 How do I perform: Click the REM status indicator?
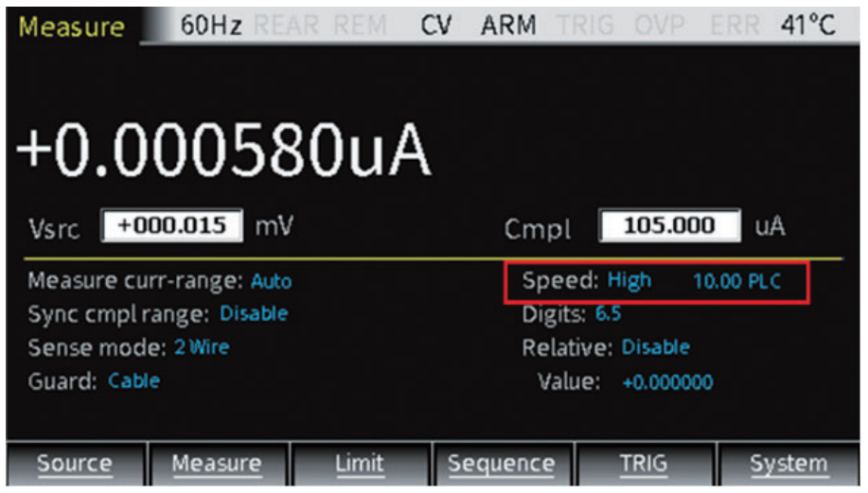(x=361, y=26)
